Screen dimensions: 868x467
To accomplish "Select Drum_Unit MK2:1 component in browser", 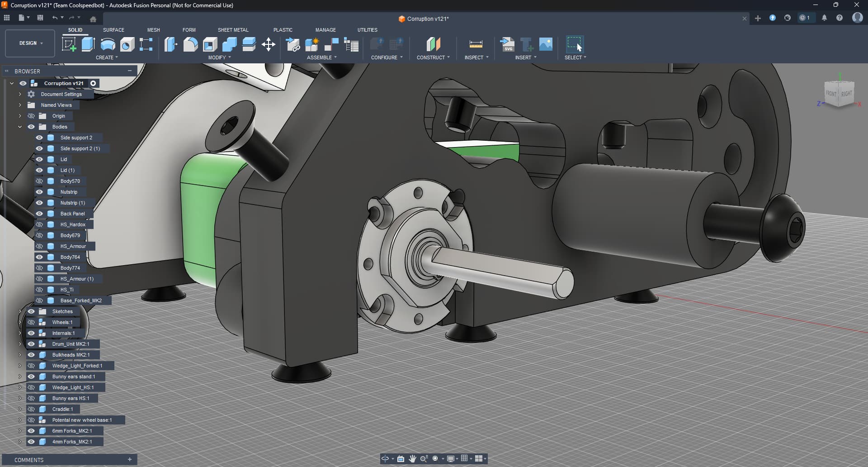I will coord(71,344).
